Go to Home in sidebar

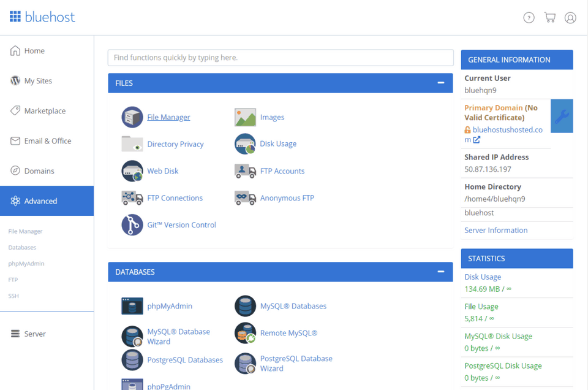click(47, 51)
